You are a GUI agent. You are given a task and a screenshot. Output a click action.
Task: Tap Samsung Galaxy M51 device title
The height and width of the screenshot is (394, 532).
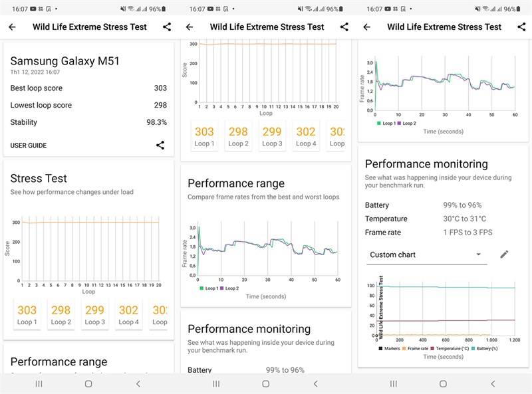(65, 61)
